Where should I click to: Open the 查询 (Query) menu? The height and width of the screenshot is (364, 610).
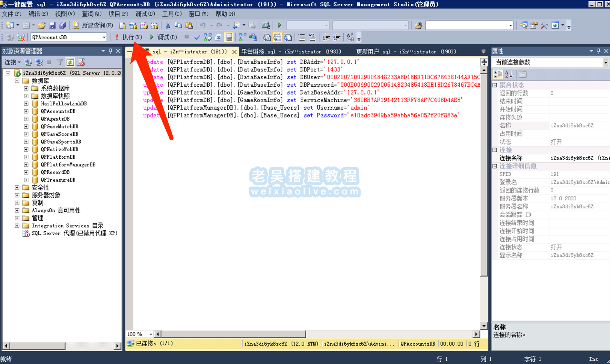[92, 14]
